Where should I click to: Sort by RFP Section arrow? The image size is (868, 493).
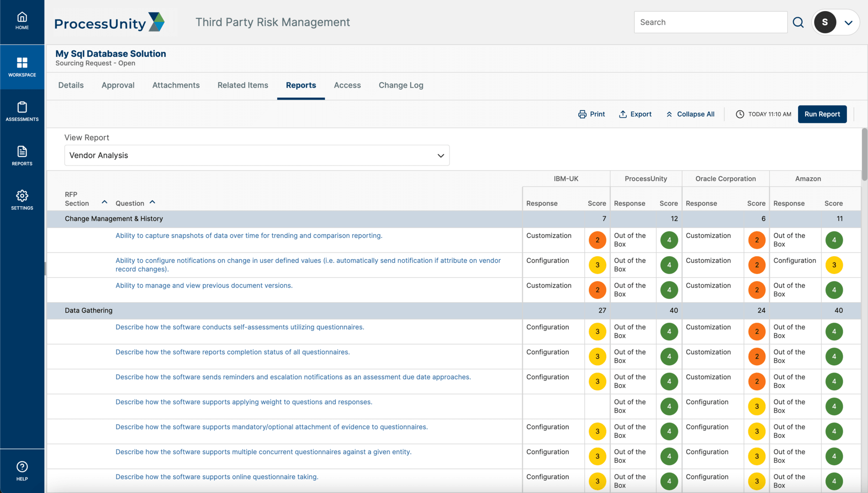coord(104,202)
